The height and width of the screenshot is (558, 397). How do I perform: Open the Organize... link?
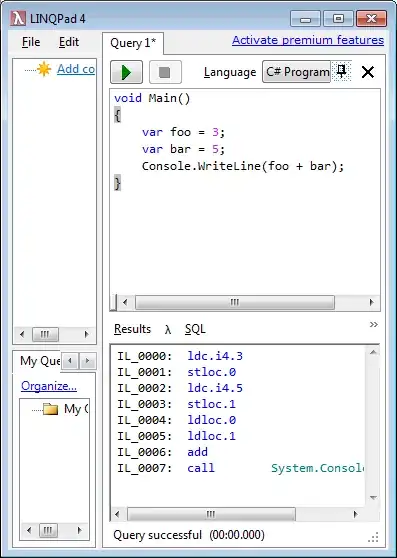pos(49,386)
